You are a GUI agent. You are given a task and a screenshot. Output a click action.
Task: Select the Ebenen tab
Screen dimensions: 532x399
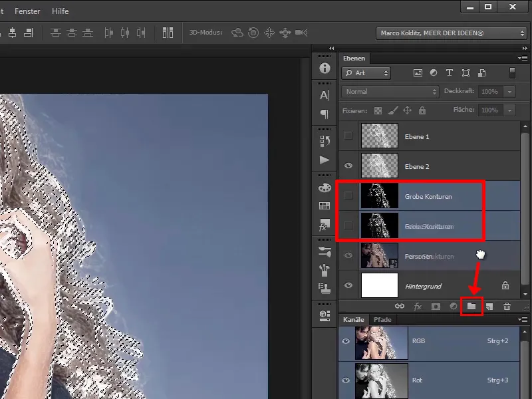point(354,59)
